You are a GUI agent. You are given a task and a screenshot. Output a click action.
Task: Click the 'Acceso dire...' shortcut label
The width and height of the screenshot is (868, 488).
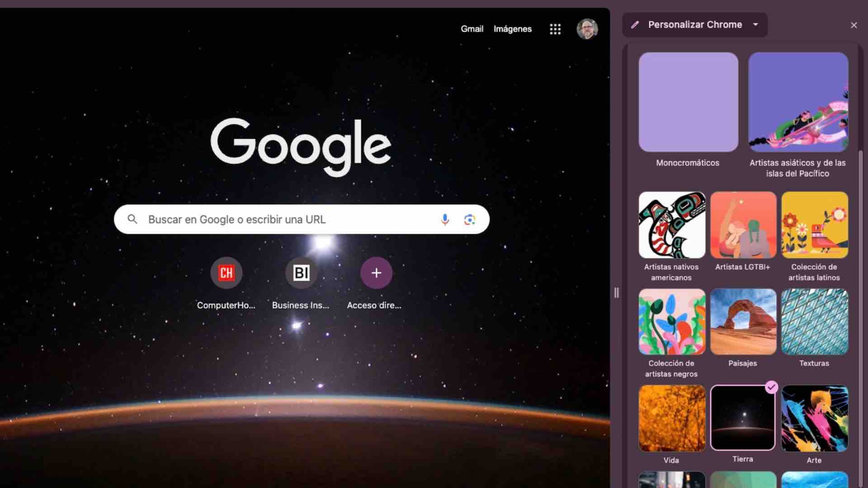click(374, 305)
